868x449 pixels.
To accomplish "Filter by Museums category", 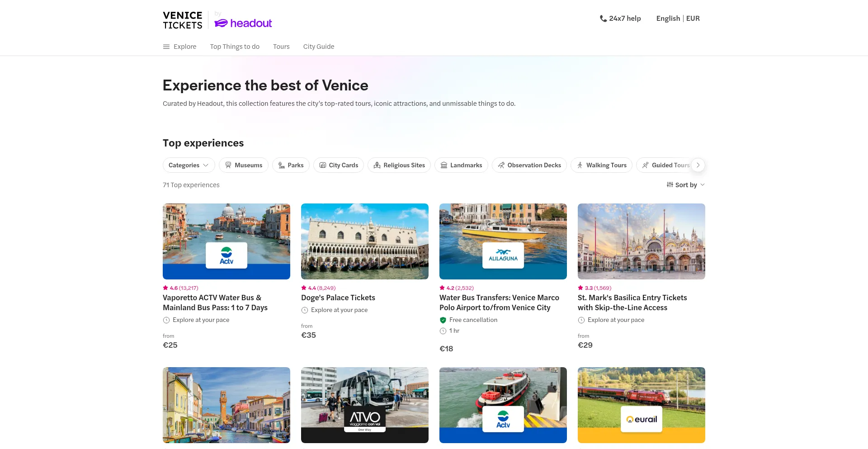I will 244,165.
